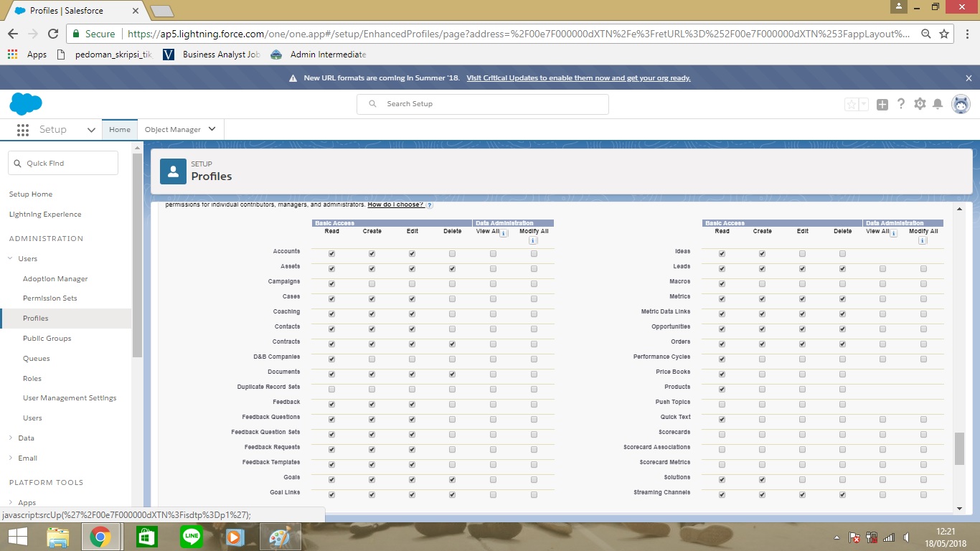The width and height of the screenshot is (980, 551).
Task: Open Permission Sets in sidebar
Action: point(50,298)
